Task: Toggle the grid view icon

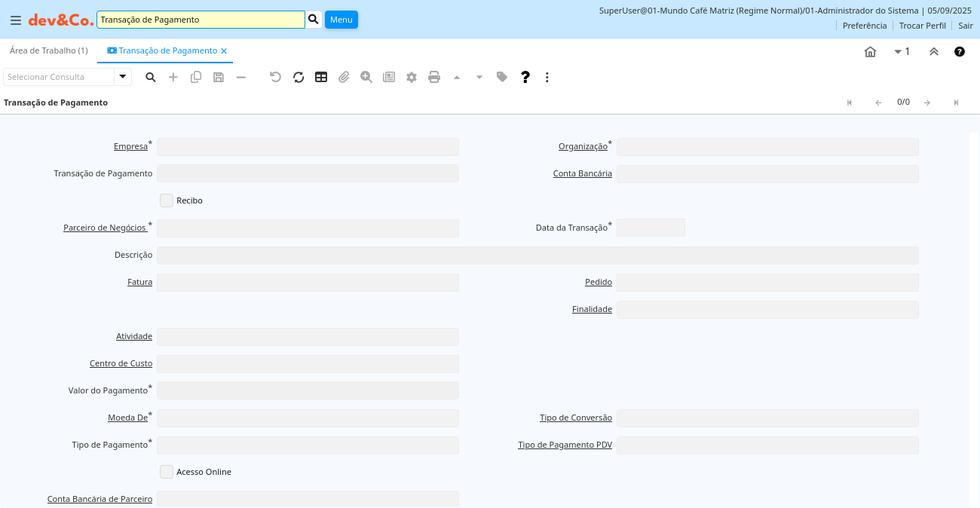Action: pyautogui.click(x=321, y=77)
